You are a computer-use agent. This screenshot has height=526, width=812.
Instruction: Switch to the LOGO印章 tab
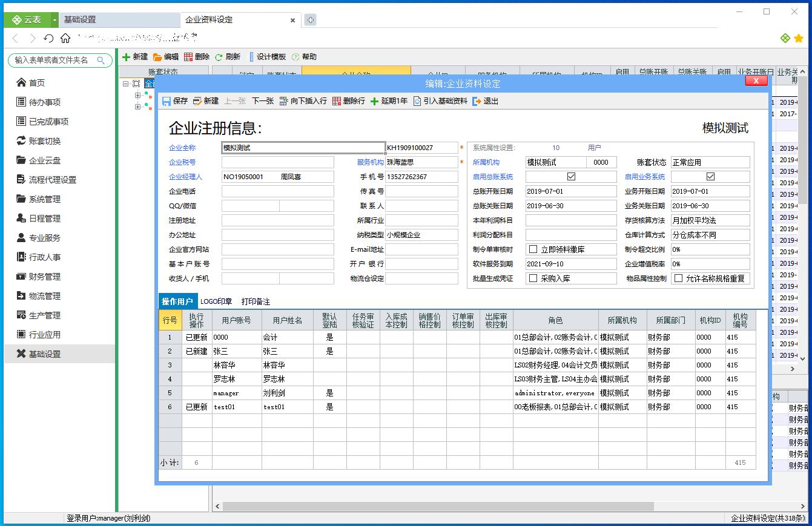click(x=216, y=301)
